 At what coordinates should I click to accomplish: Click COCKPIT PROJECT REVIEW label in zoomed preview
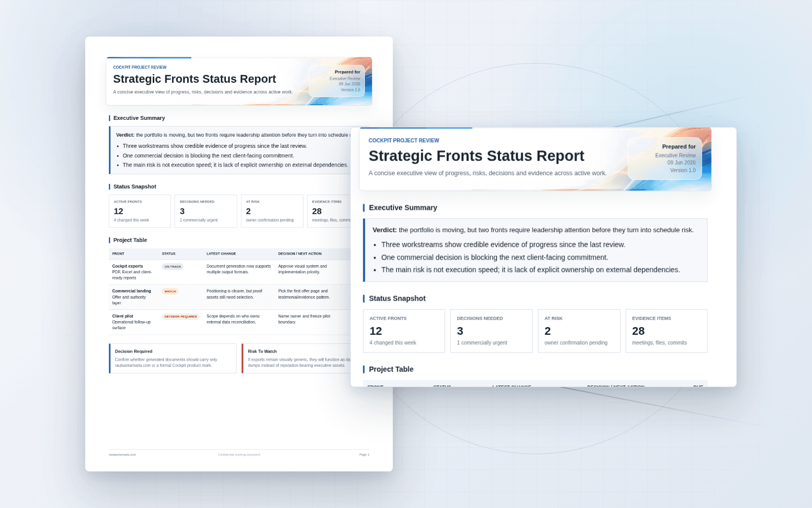point(403,140)
